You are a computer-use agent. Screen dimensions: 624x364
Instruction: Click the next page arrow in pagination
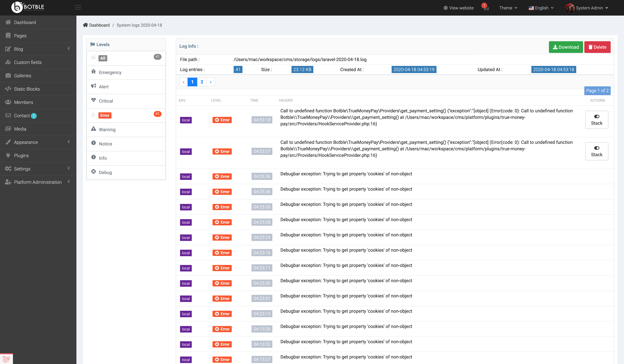click(210, 82)
